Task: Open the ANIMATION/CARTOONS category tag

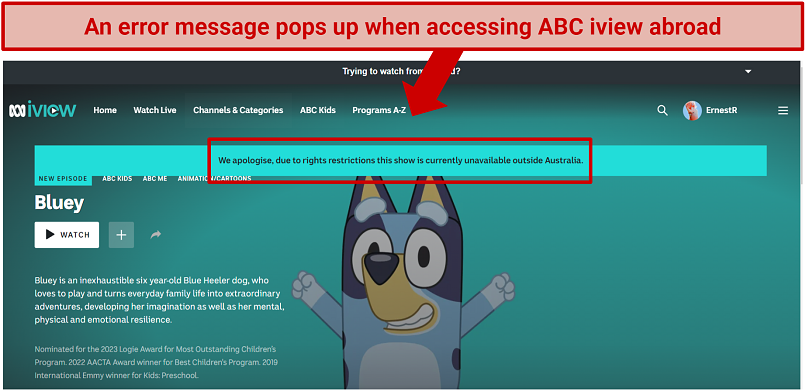Action: [x=214, y=179]
